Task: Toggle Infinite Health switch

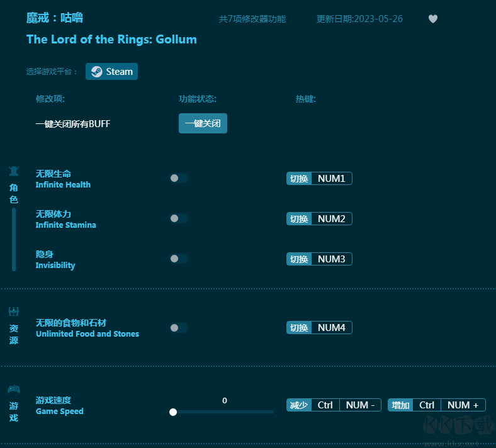Action: [179, 178]
